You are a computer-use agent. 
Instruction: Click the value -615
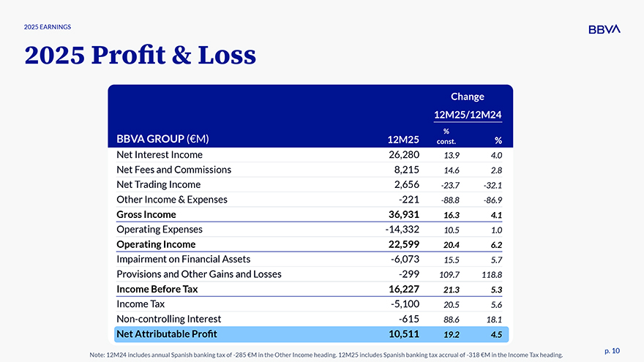[408, 319]
